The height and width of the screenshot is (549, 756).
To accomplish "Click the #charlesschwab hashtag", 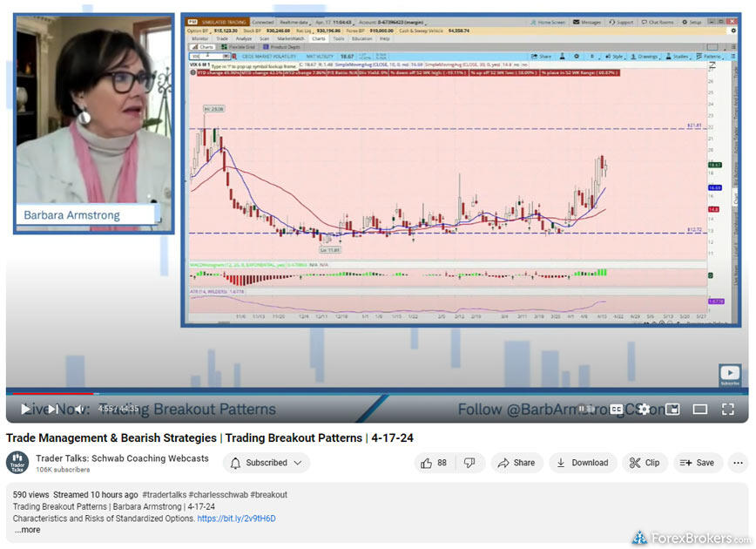I will pos(218,494).
